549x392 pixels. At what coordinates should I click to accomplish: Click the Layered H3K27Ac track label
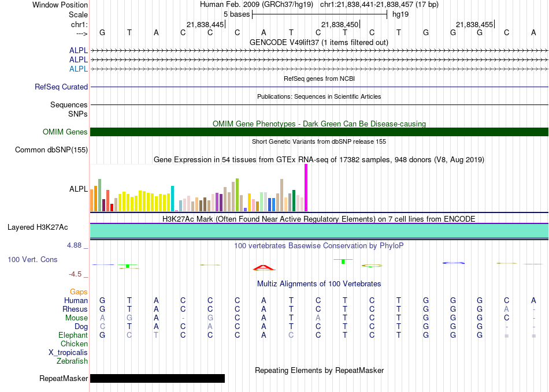pyautogui.click(x=38, y=227)
